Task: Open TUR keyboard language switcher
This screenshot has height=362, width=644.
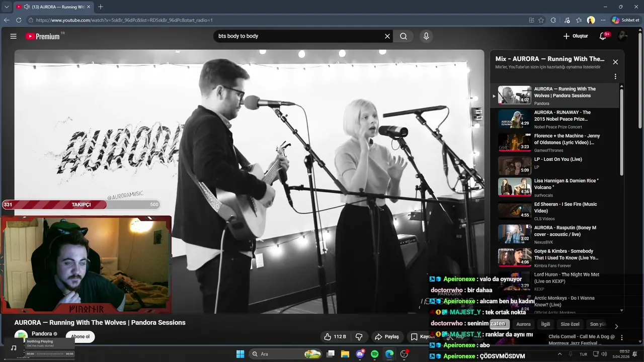Action: (x=584, y=354)
